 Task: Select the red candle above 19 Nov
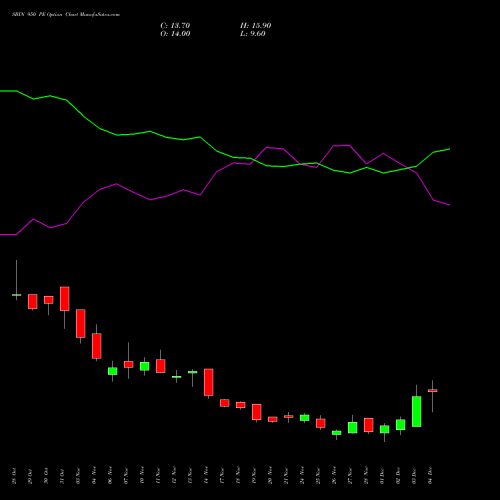257,412
